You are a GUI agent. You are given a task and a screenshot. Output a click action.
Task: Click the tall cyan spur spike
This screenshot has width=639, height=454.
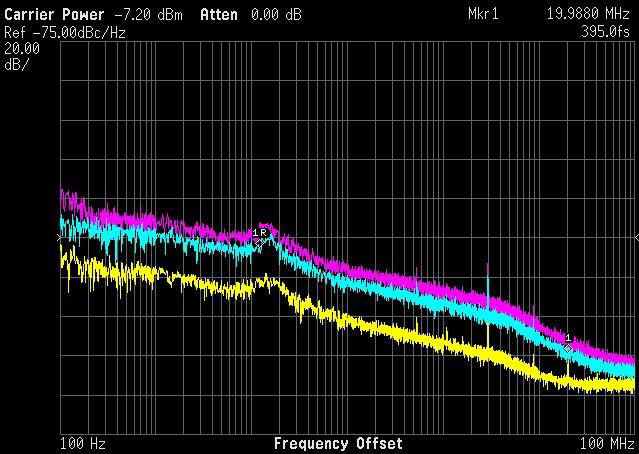tap(487, 291)
